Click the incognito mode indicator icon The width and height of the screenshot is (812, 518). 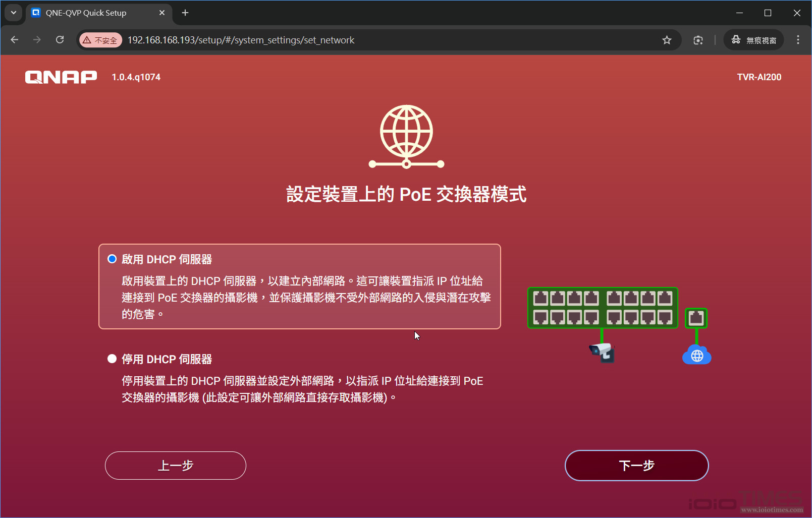point(736,40)
